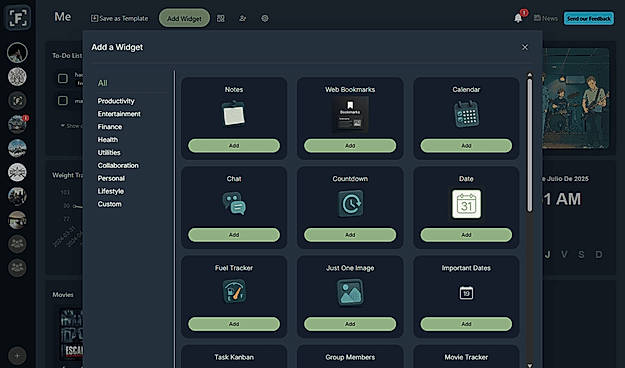The height and width of the screenshot is (368, 625).
Task: Click the plus button at sidebar bottom
Action: pyautogui.click(x=17, y=355)
